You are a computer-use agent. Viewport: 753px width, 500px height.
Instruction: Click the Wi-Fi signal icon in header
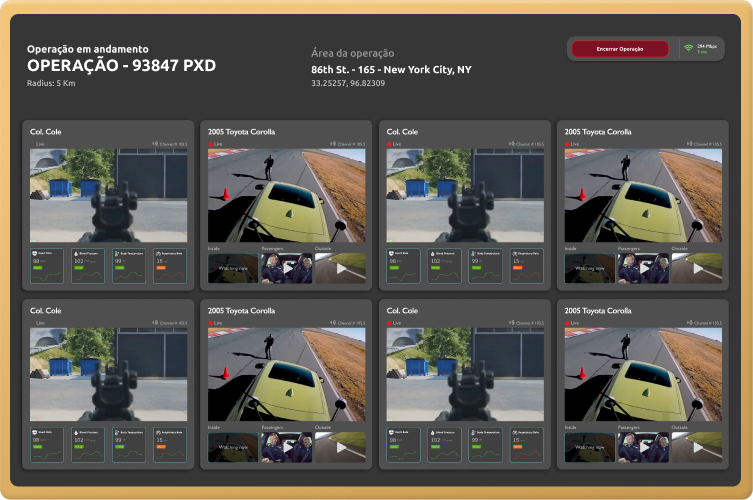click(x=689, y=48)
